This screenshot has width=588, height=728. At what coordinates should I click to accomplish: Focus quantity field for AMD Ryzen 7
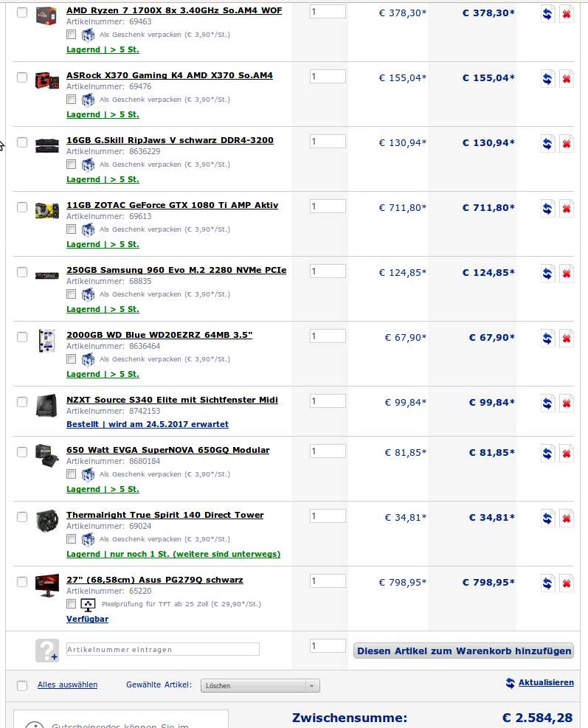pyautogui.click(x=328, y=12)
